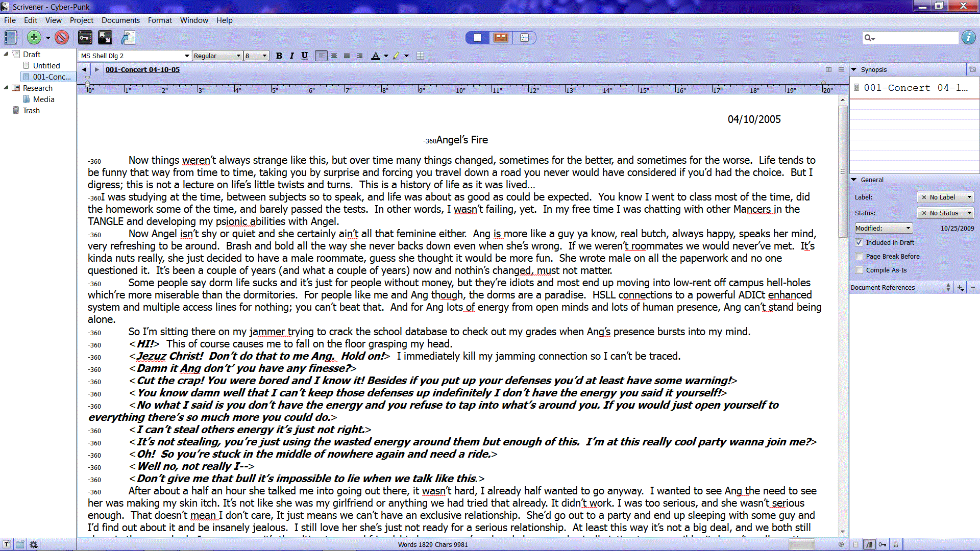Image resolution: width=980 pixels, height=551 pixels.
Task: Click the red Delete/Trash toolbar icon
Action: tap(62, 37)
